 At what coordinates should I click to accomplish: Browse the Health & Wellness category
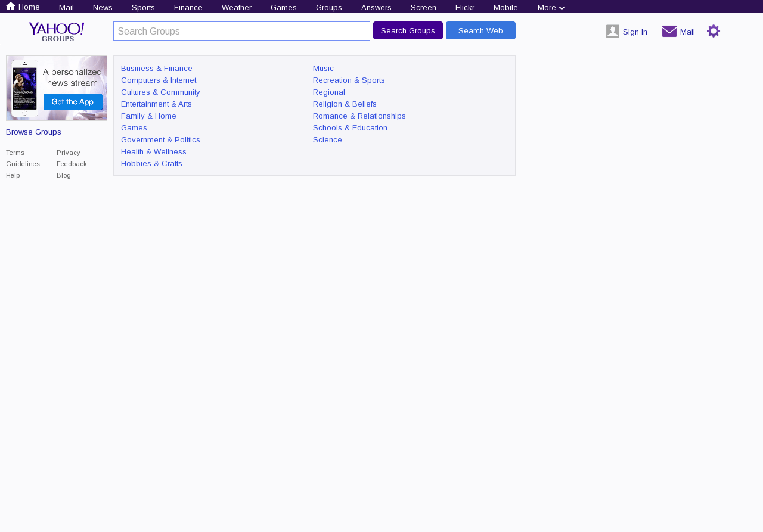[154, 152]
